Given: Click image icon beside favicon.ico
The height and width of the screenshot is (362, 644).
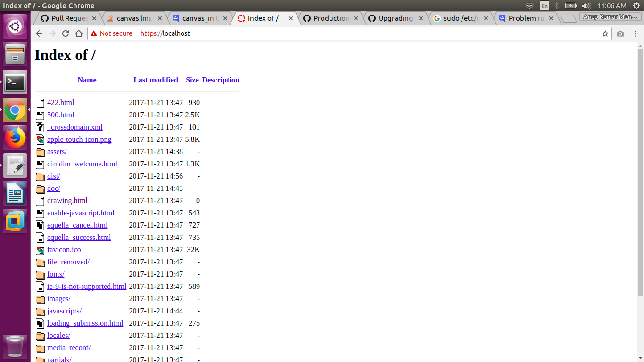Looking at the screenshot, I should [40, 249].
